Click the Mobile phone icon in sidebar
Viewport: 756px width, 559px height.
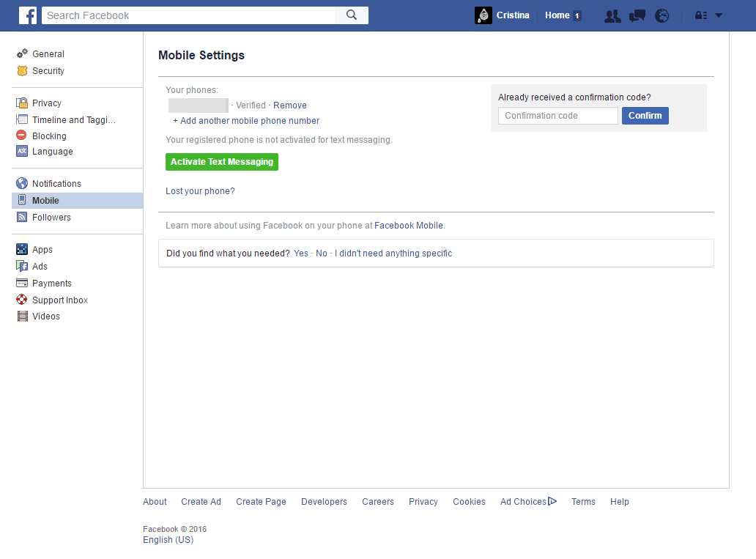22,200
